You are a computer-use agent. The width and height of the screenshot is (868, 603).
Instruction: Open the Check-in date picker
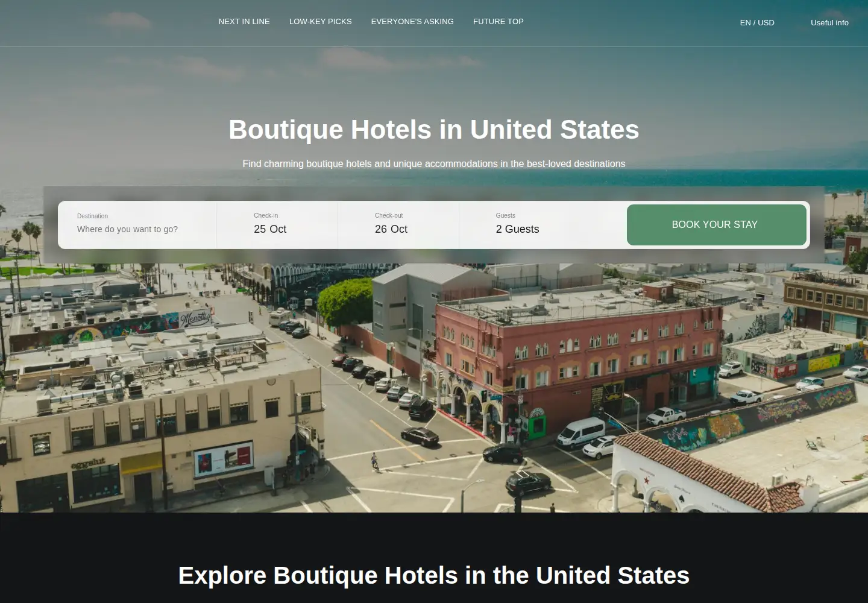(x=277, y=225)
